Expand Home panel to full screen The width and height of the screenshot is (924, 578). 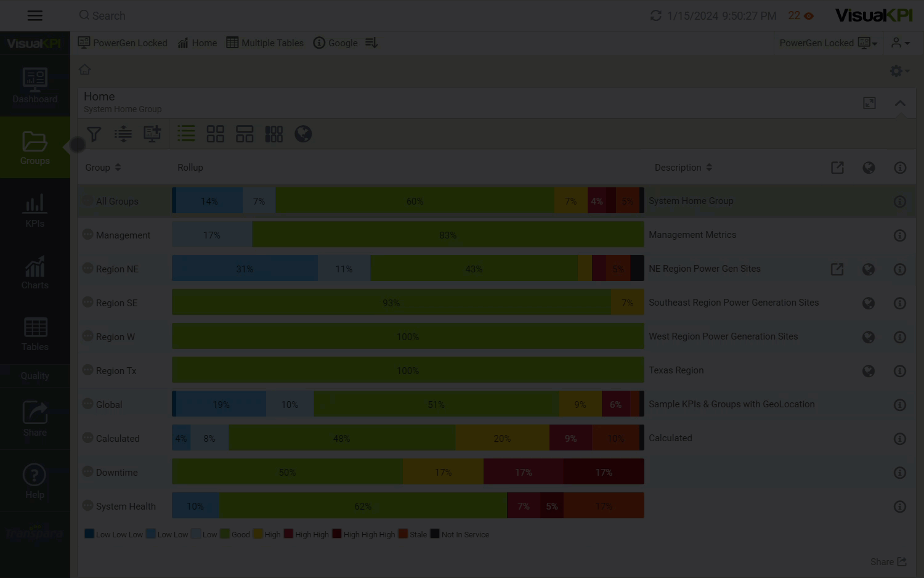point(869,103)
